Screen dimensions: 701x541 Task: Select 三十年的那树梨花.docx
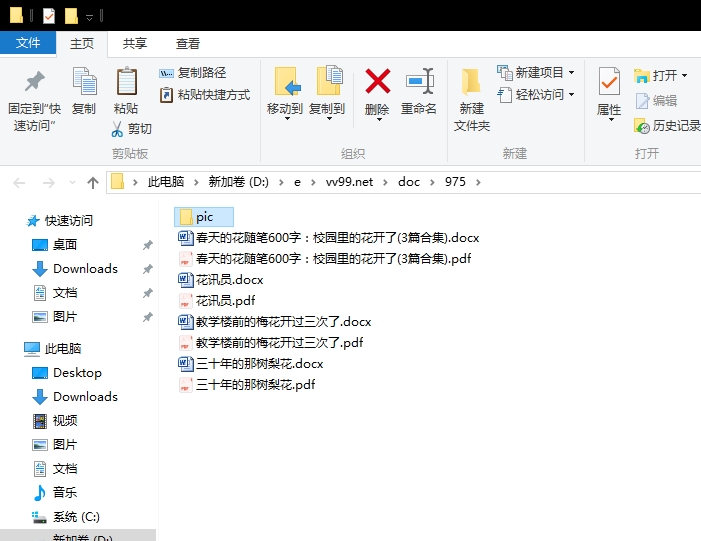pyautogui.click(x=251, y=364)
